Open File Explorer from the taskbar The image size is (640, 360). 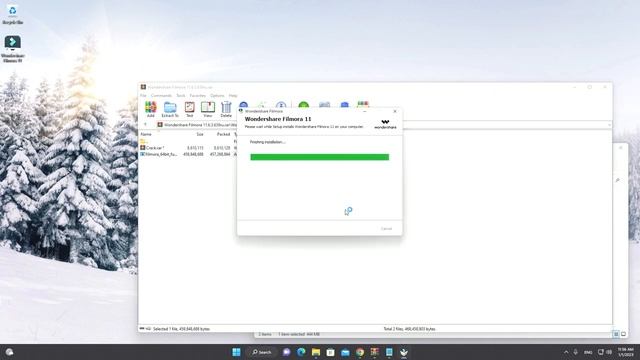pos(316,352)
